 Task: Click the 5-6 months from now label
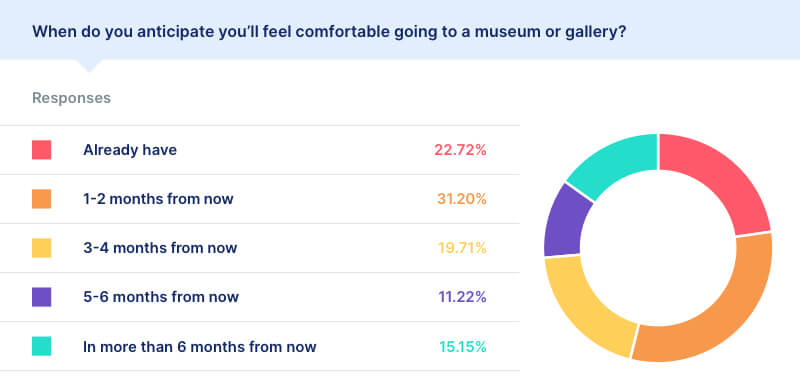pos(161,297)
